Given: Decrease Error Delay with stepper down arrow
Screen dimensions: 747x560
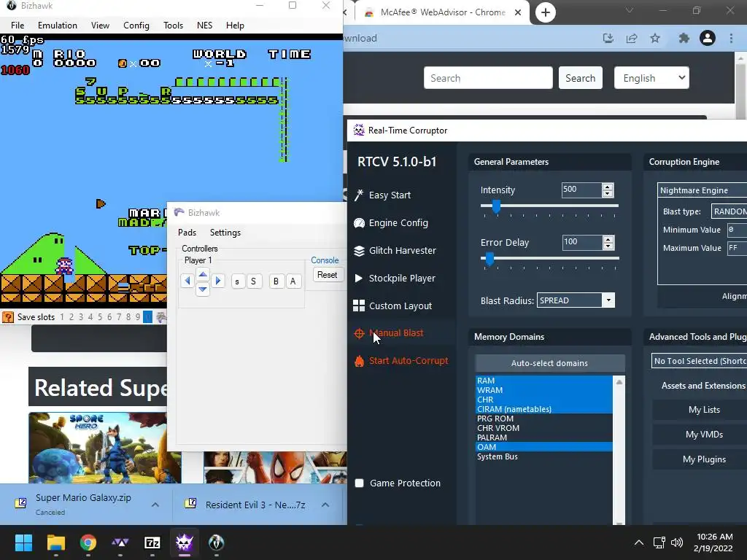Looking at the screenshot, I should [608, 246].
